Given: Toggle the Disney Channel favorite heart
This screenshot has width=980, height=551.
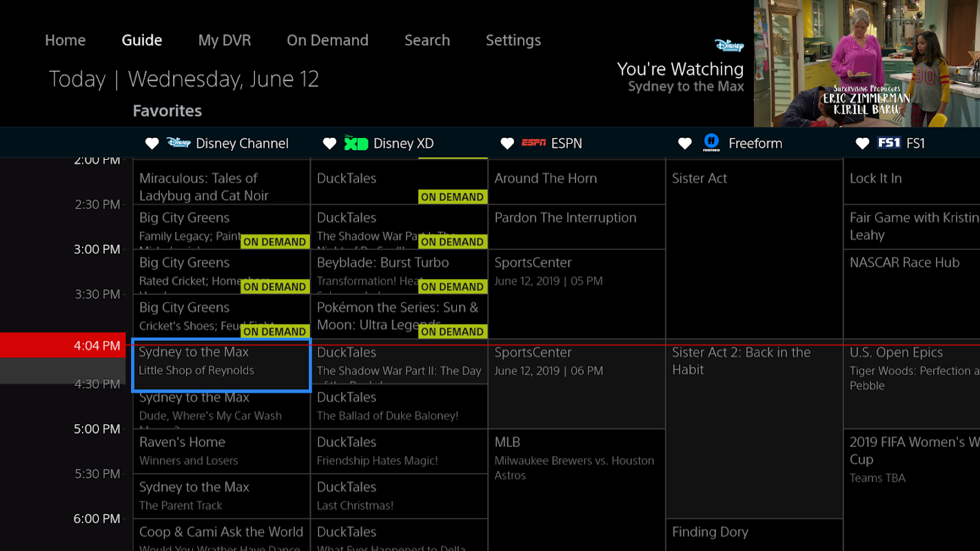Looking at the screenshot, I should (152, 143).
